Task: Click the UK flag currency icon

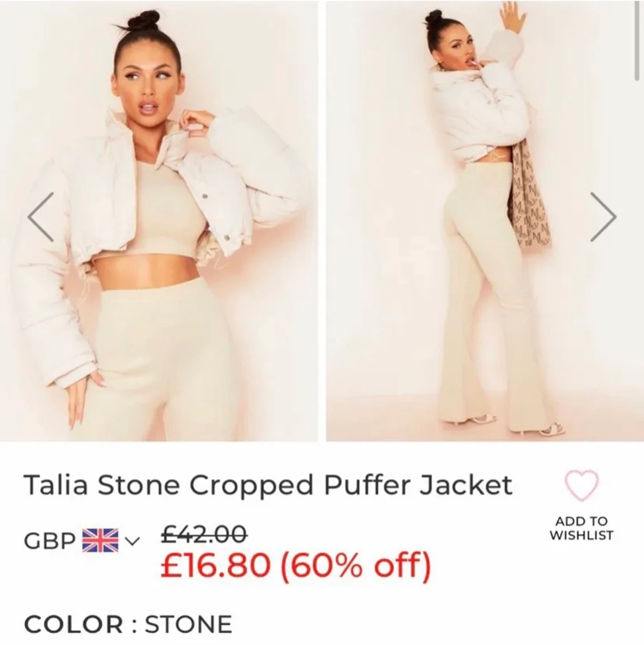Action: point(100,541)
